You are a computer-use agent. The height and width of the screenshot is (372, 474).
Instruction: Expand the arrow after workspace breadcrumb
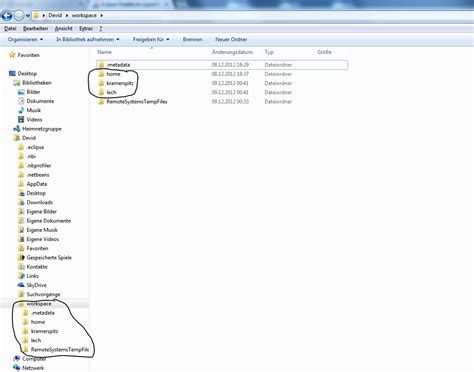[x=101, y=15]
